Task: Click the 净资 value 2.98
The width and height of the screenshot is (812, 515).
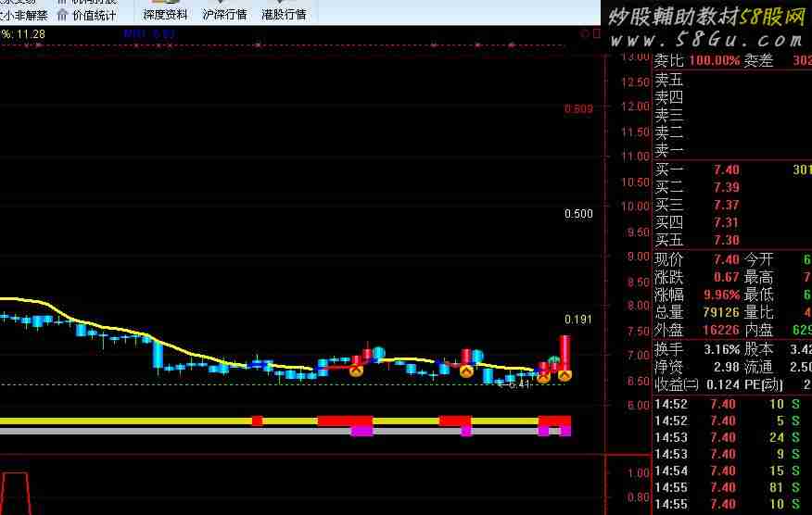Action: point(726,367)
